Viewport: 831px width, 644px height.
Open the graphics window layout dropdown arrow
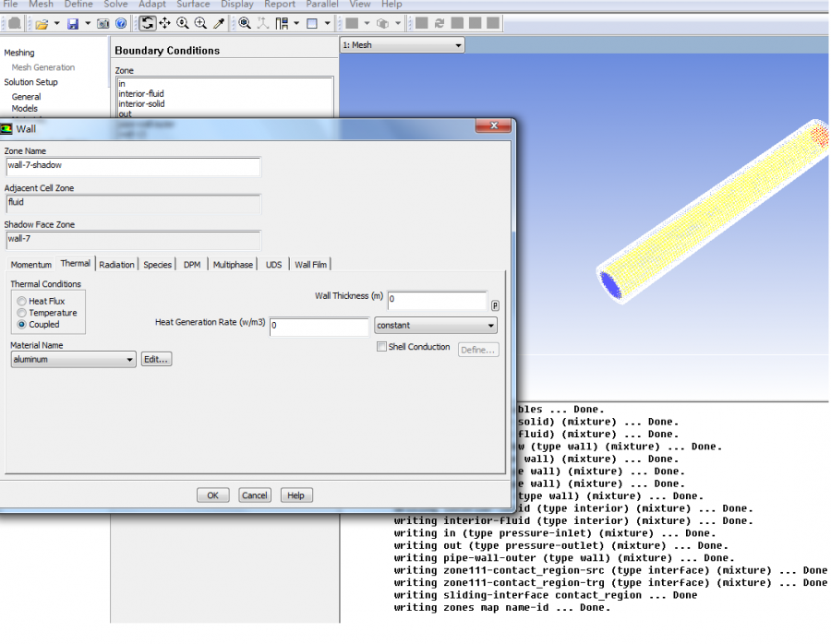coord(327,23)
